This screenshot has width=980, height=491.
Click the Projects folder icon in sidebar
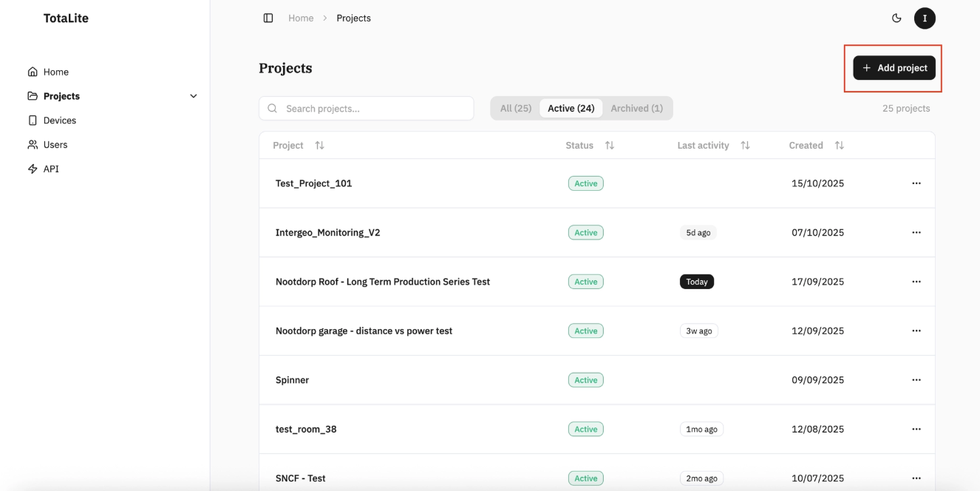33,96
